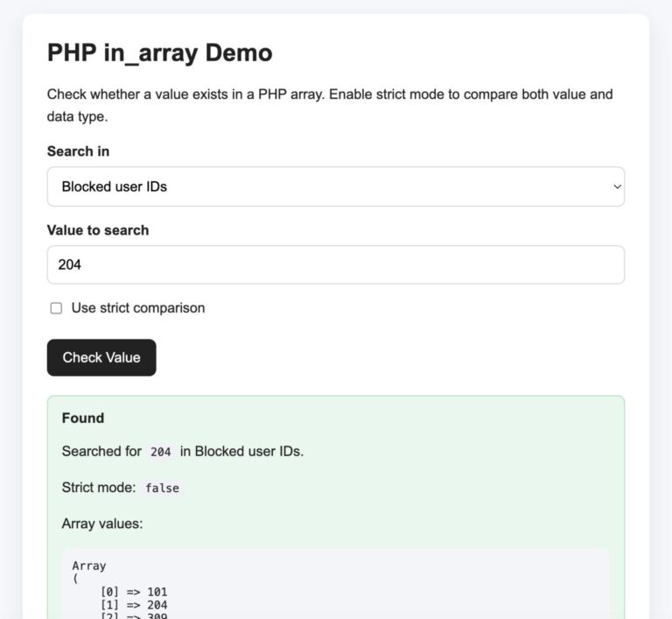This screenshot has height=619, width=672.
Task: Open the 'Search in' dropdown
Action: [x=336, y=186]
